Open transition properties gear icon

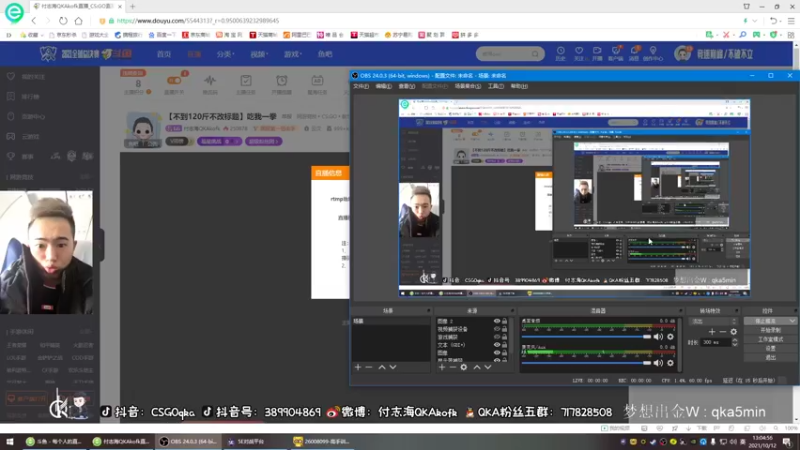coord(734,332)
